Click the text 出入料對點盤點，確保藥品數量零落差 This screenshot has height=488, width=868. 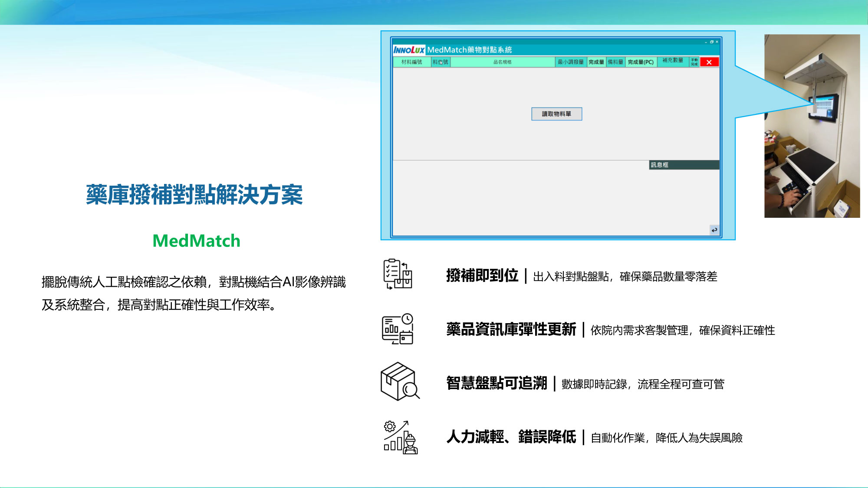625,276
